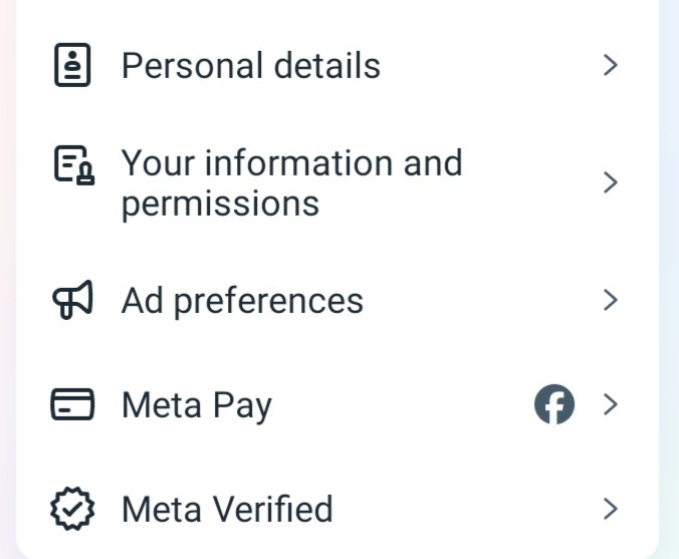Expand Meta Verified via its chevron arrow
Screen dimensions: 679x559
610,509
